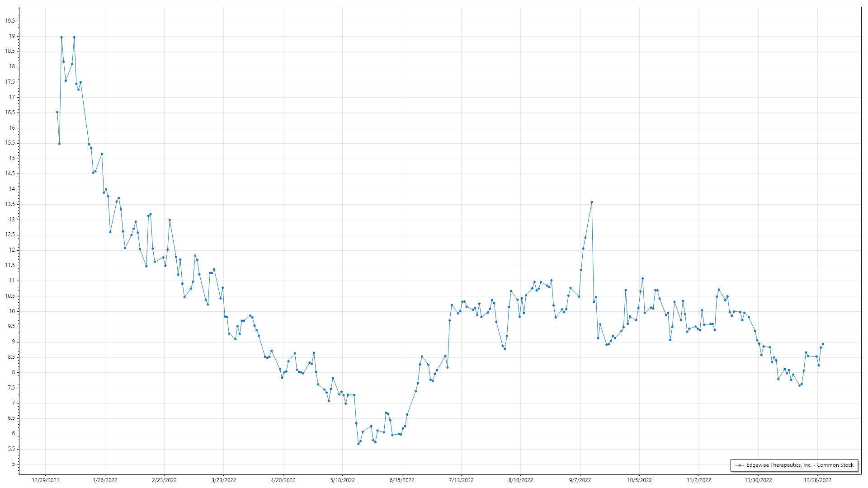Click the legend line marker icon
This screenshot has width=868, height=488.
tap(740, 465)
